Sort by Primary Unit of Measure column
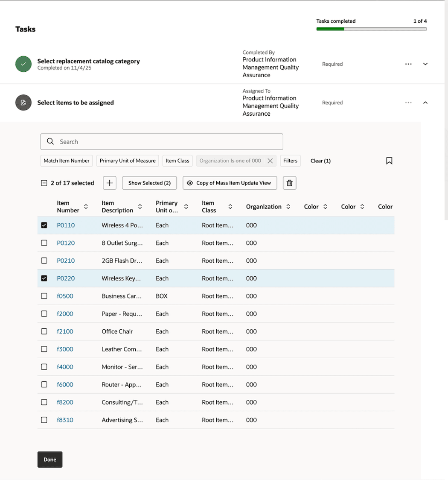The width and height of the screenshot is (448, 480). point(186,207)
